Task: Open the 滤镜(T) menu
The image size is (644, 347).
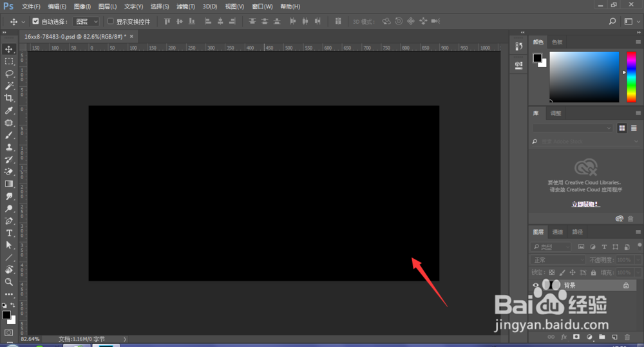Action: click(x=185, y=6)
